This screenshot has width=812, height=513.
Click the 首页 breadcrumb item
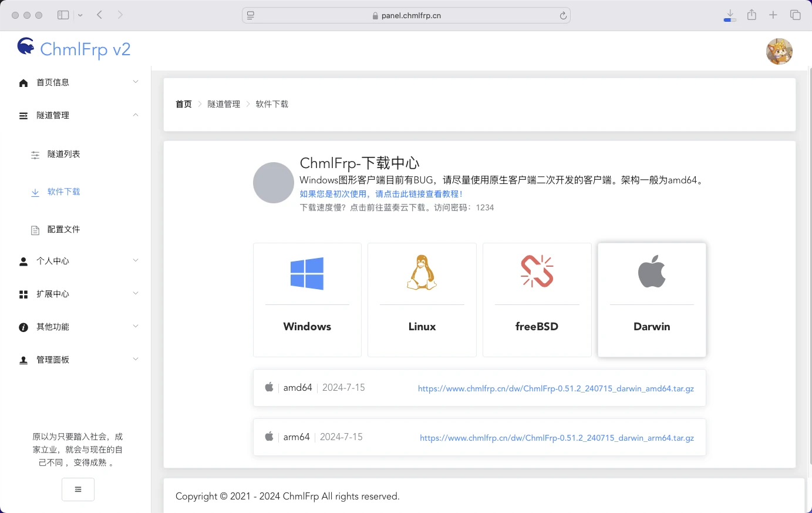[183, 103]
